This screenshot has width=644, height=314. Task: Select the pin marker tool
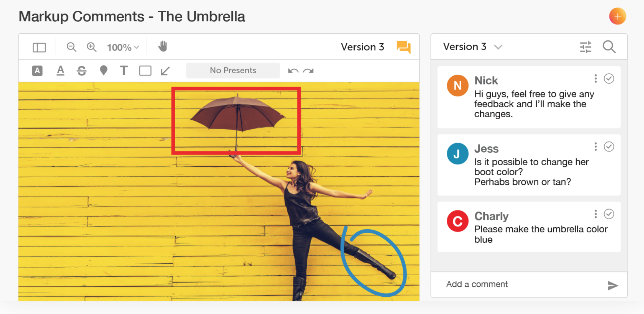103,71
